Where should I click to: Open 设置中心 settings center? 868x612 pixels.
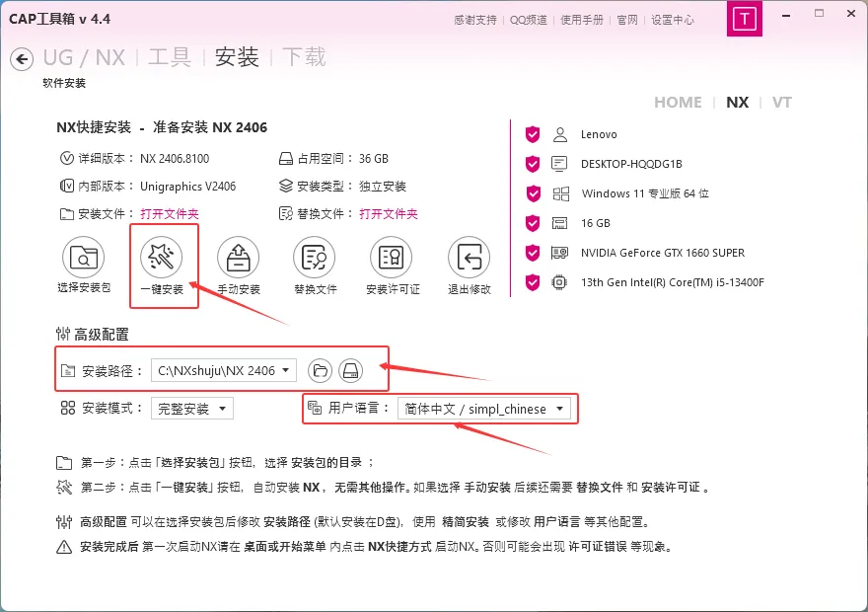[673, 20]
